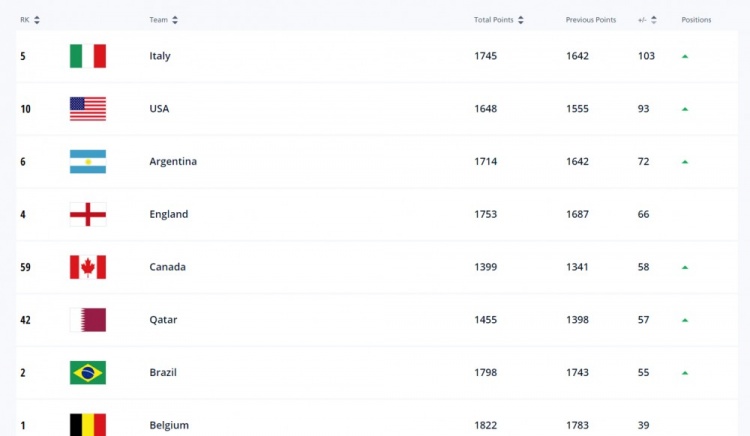Click the Argentina flag icon
The height and width of the screenshot is (436, 750).
coord(88,162)
